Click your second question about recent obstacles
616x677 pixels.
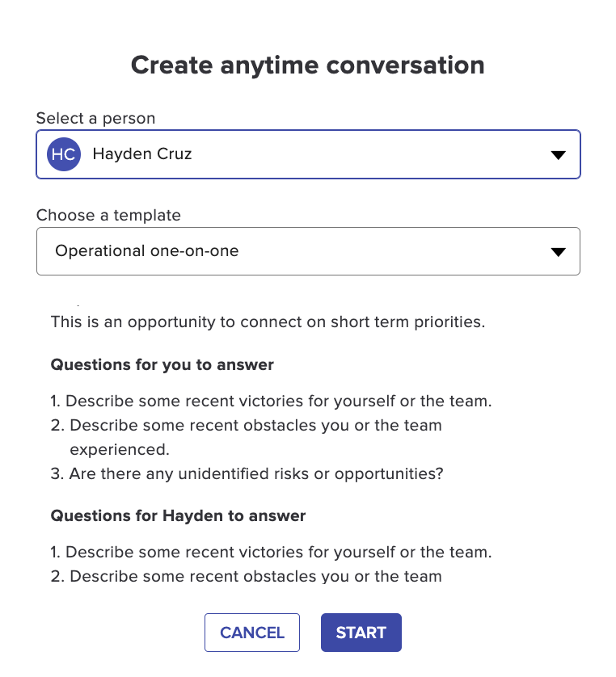click(247, 437)
